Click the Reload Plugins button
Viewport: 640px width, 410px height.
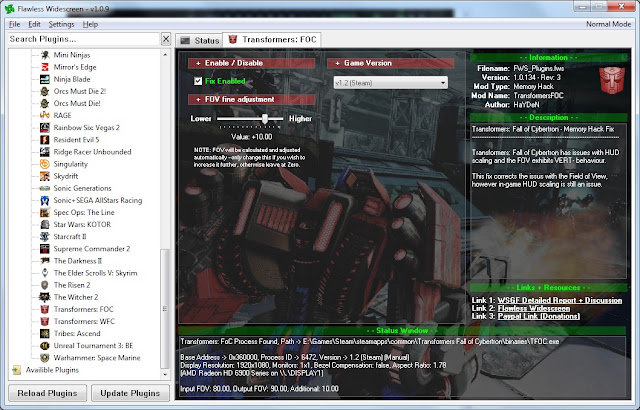coord(47,393)
